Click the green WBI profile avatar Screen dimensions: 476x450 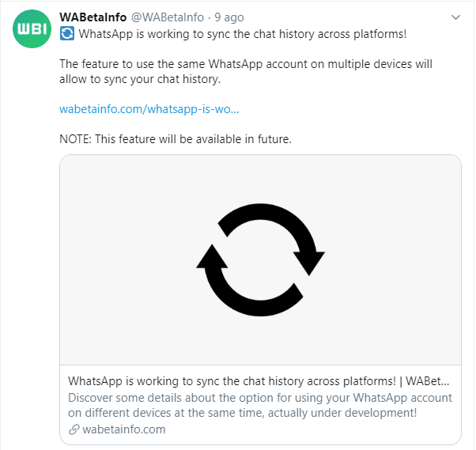[32, 31]
